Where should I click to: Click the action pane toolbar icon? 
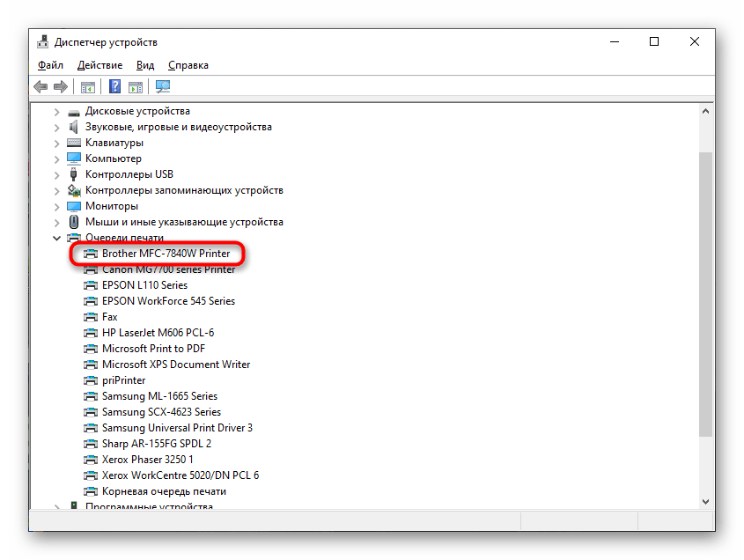pyautogui.click(x=136, y=87)
